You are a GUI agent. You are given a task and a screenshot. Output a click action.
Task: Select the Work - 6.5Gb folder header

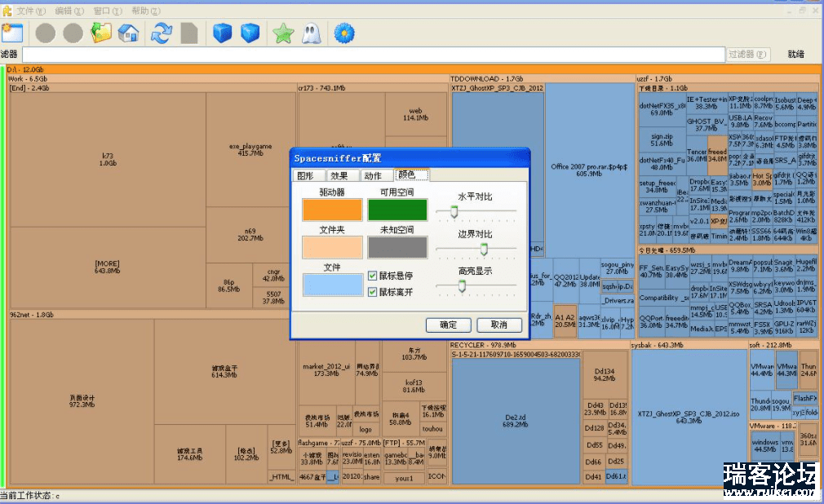(228, 79)
